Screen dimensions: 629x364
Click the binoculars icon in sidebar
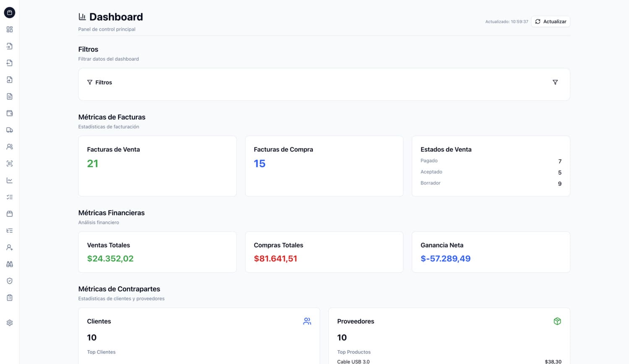[x=10, y=264]
